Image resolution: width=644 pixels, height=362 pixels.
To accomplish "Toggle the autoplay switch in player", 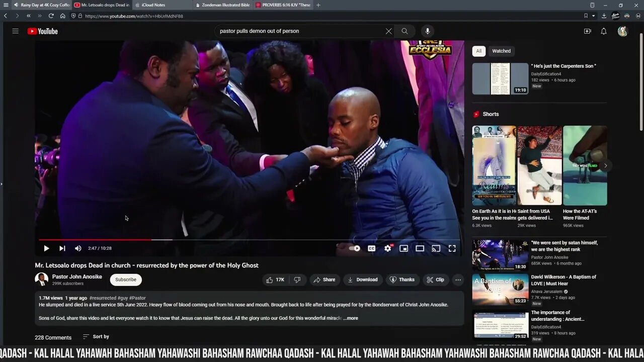I will tap(355, 248).
